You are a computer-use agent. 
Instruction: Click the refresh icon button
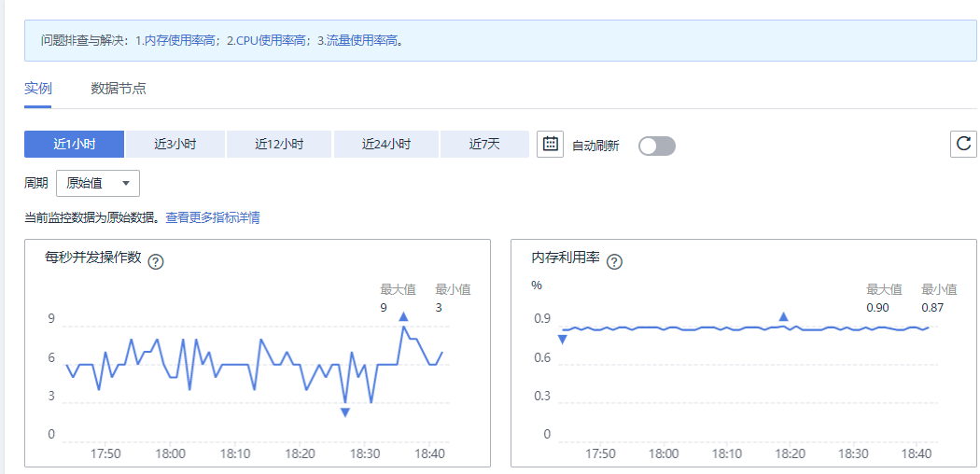964,144
